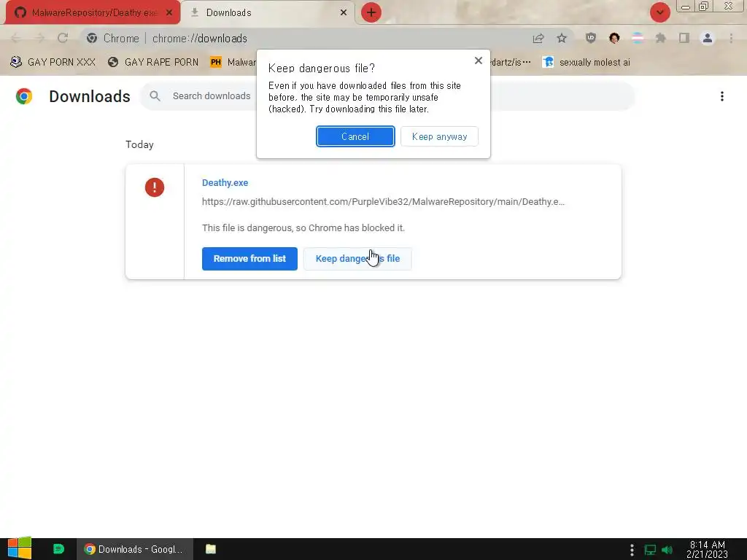
Task: Click 'Keep anyway' in the dialog
Action: point(439,136)
